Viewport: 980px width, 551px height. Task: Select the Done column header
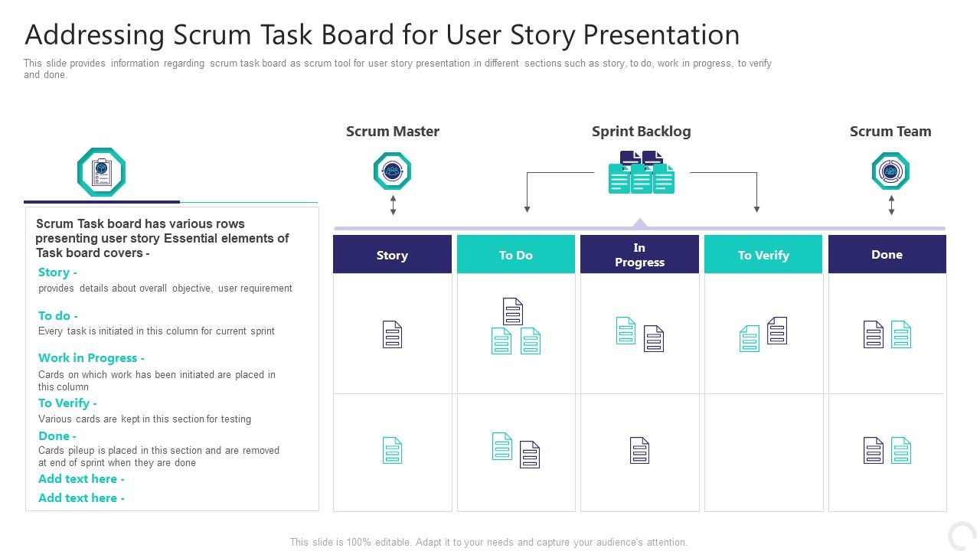click(887, 254)
